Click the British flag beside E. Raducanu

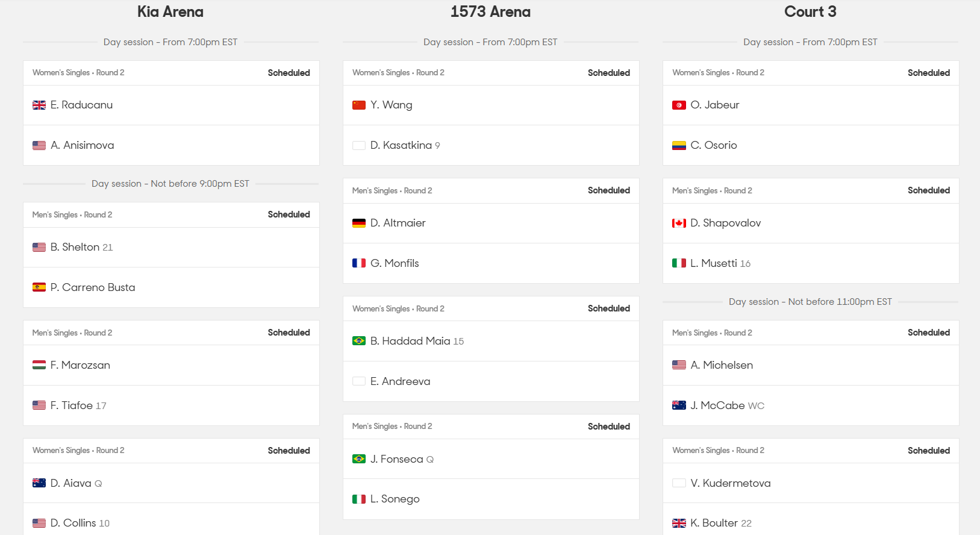(39, 105)
